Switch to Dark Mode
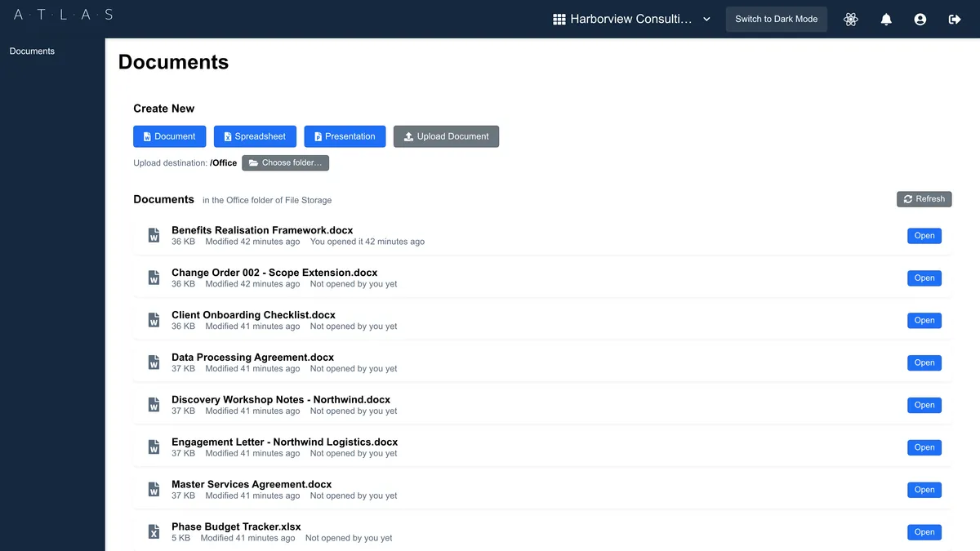 point(776,19)
